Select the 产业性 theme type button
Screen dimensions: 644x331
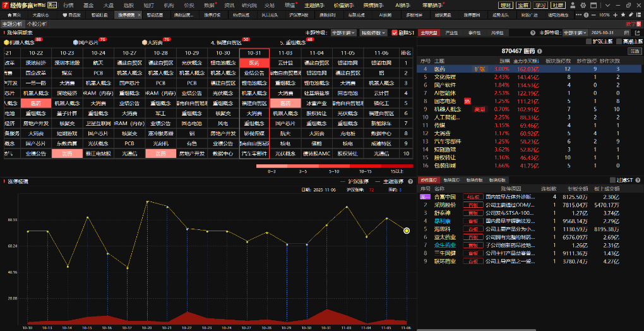pos(452,32)
